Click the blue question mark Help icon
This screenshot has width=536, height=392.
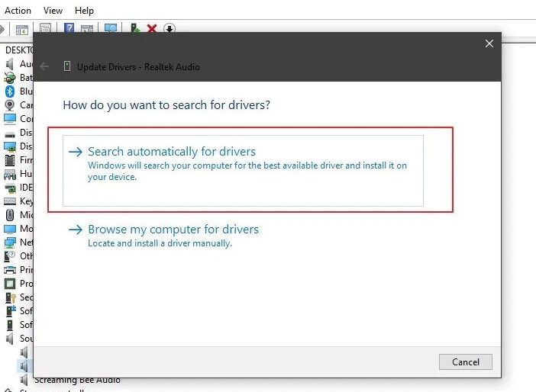pos(69,27)
